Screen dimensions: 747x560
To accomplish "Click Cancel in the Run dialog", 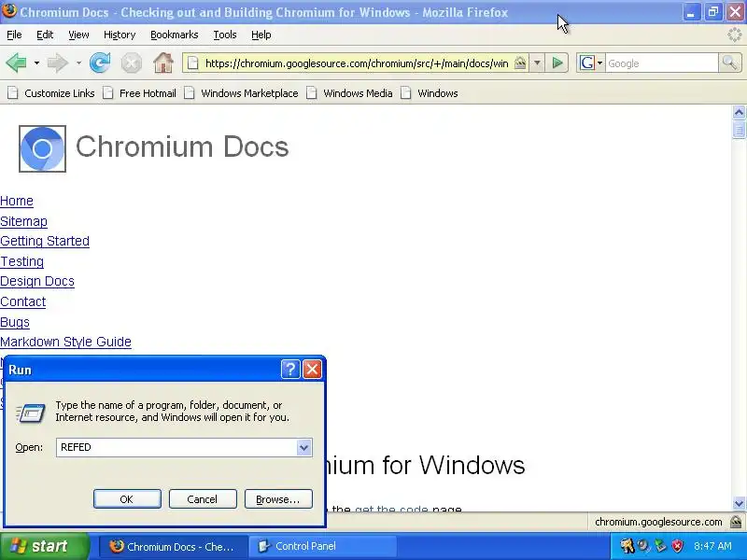I will pos(203,499).
